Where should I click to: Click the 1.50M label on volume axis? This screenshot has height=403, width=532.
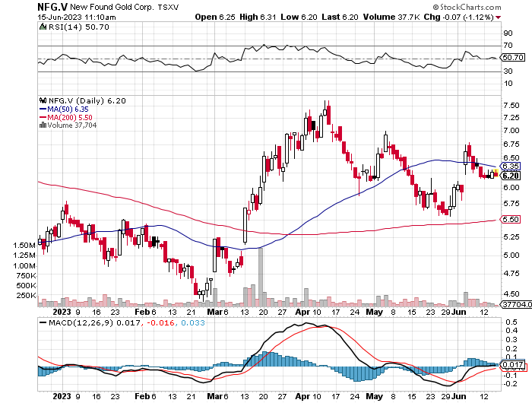(24, 245)
